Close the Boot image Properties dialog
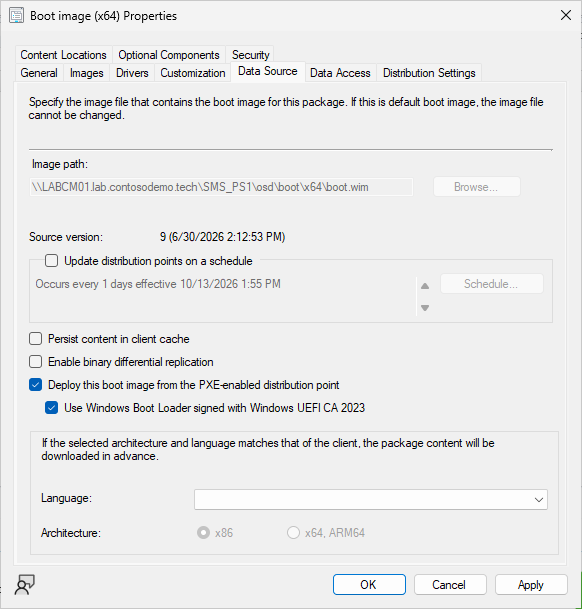Image resolution: width=582 pixels, height=609 pixels. (566, 15)
